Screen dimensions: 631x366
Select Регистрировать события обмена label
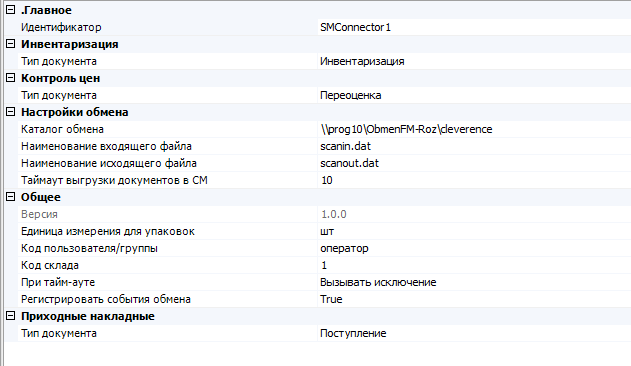click(106, 299)
